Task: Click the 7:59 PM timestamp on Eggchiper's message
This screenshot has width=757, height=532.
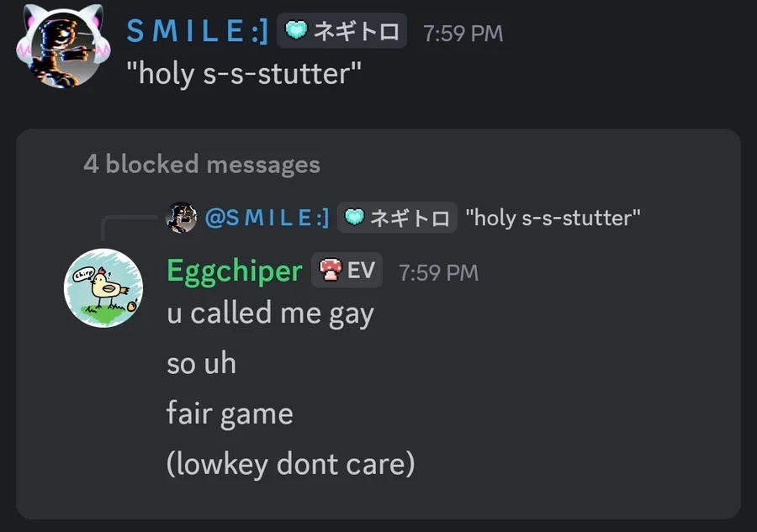Action: click(x=438, y=272)
